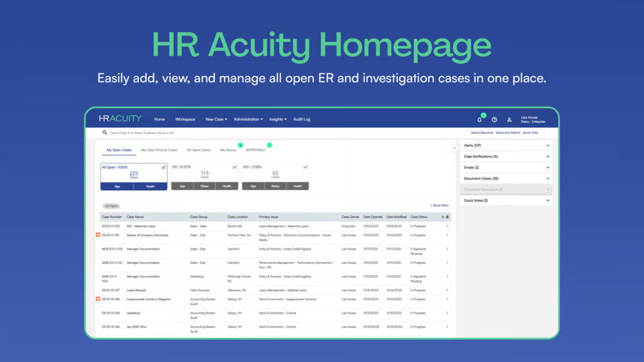This screenshot has width=644, height=362.
Task: Click the All Open filter chip
Action: point(111,206)
